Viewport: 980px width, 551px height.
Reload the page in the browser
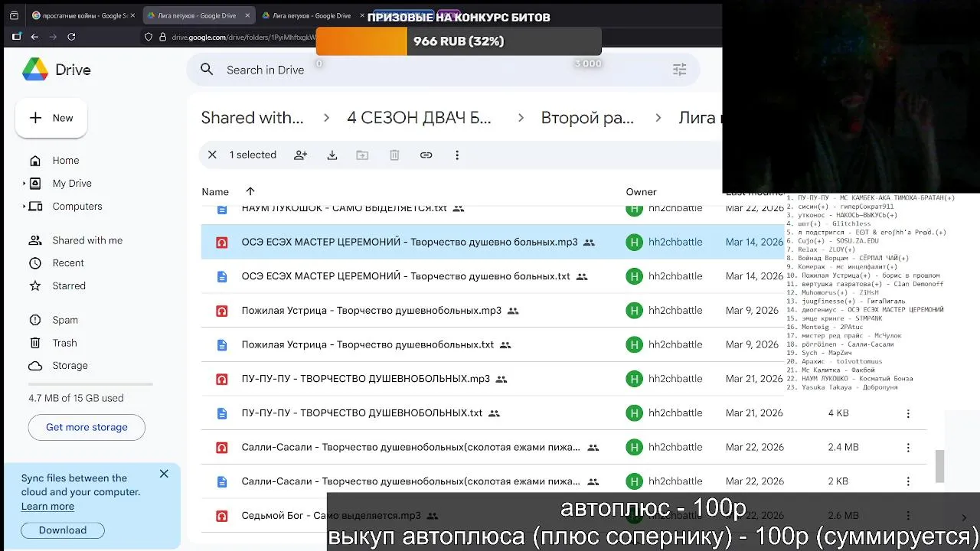[71, 36]
